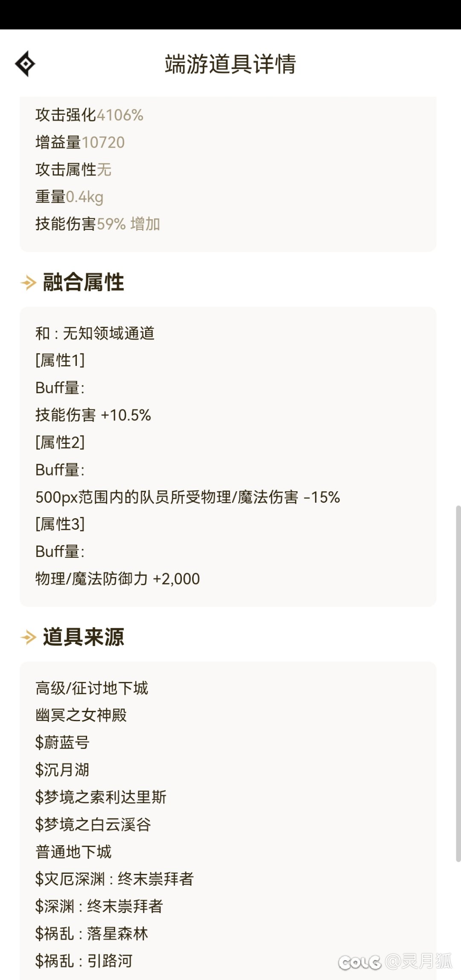Image resolution: width=461 pixels, height=980 pixels.
Task: Tap the 物理/魔法防御力 +2,000 line
Action: tap(117, 579)
